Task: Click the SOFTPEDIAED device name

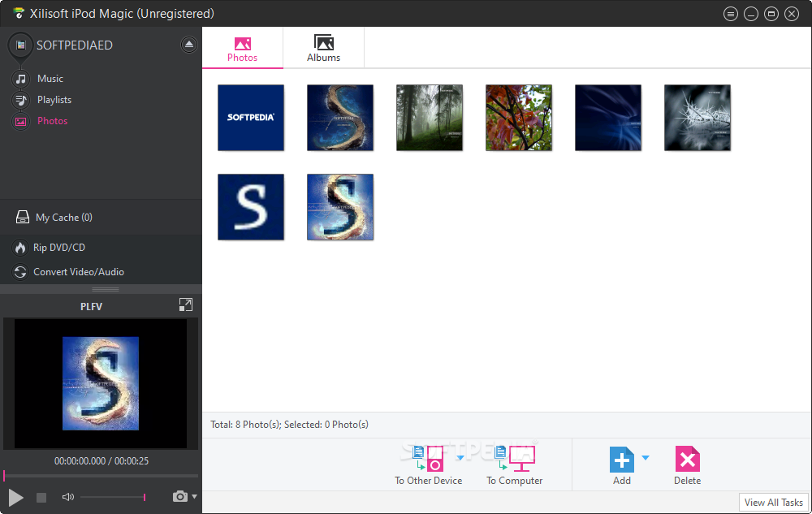Action: pyautogui.click(x=75, y=45)
